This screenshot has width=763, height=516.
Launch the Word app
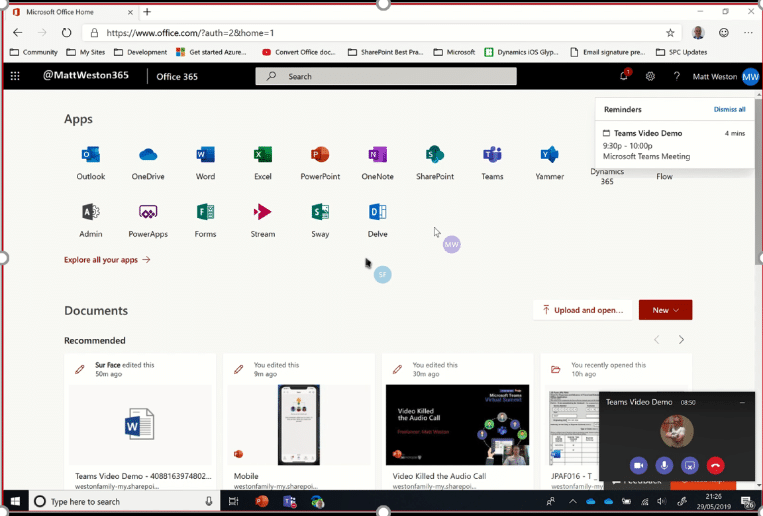pyautogui.click(x=205, y=163)
